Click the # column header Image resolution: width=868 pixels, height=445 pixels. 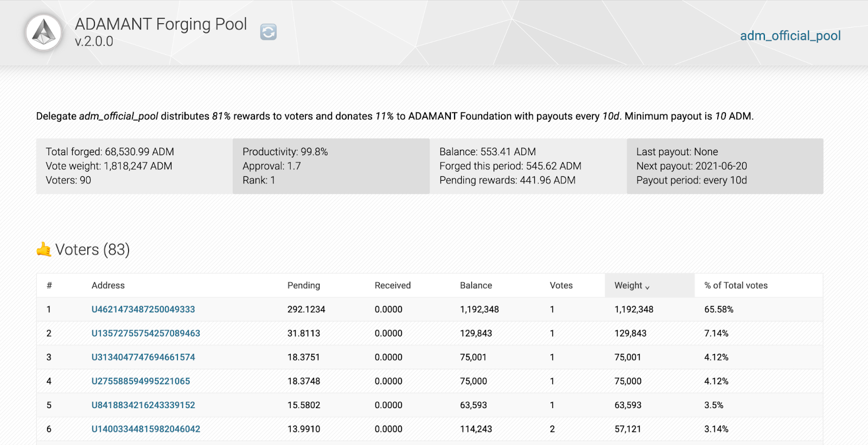pyautogui.click(x=49, y=285)
